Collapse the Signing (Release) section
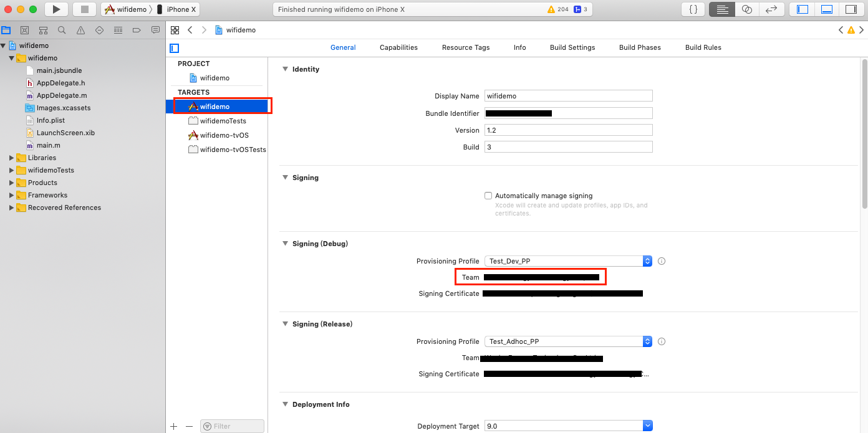This screenshot has height=433, width=868. point(285,324)
